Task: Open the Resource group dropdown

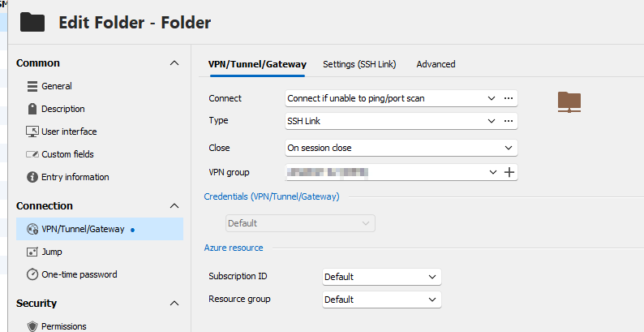Action: pos(381,300)
